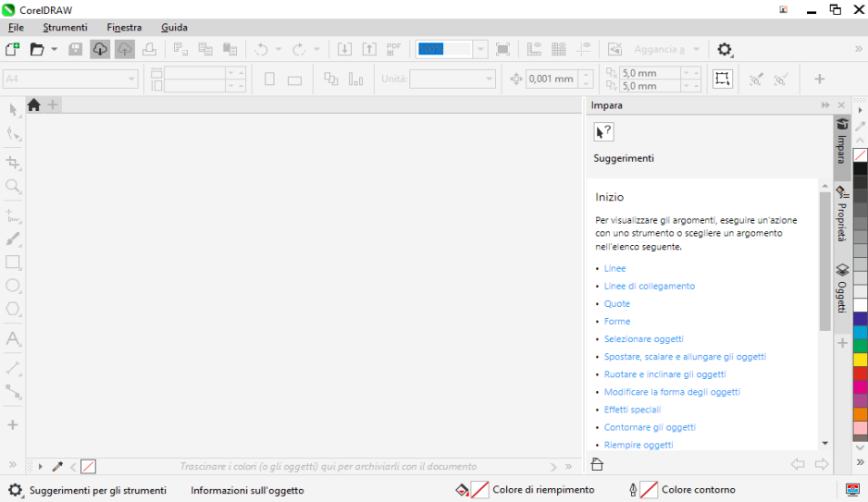The height and width of the screenshot is (502, 868).
Task: Click the Open folder icon
Action: 36,49
